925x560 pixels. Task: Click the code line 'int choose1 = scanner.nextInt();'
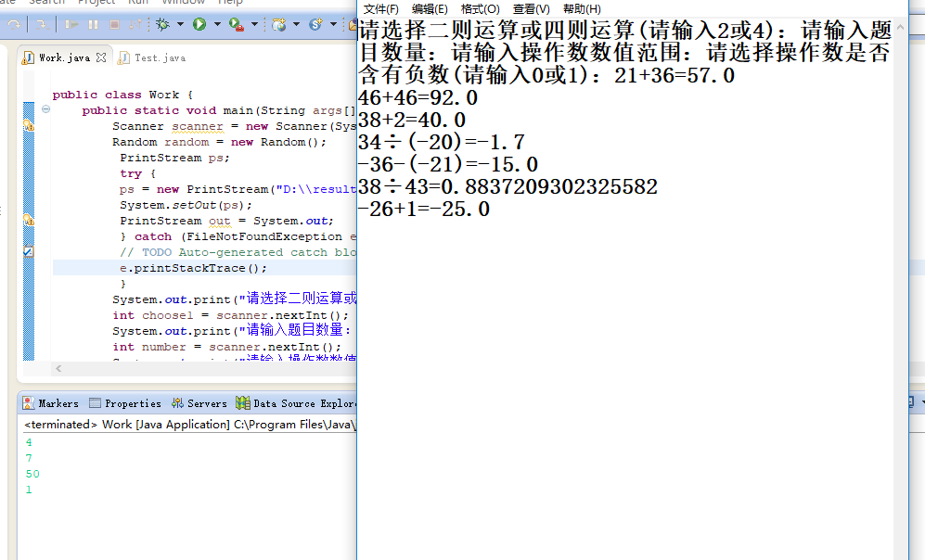point(231,315)
